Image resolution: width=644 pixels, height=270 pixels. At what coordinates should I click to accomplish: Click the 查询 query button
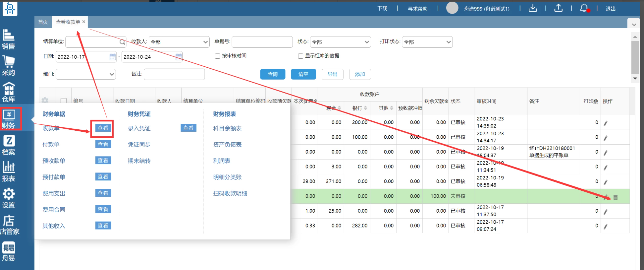pyautogui.click(x=273, y=74)
